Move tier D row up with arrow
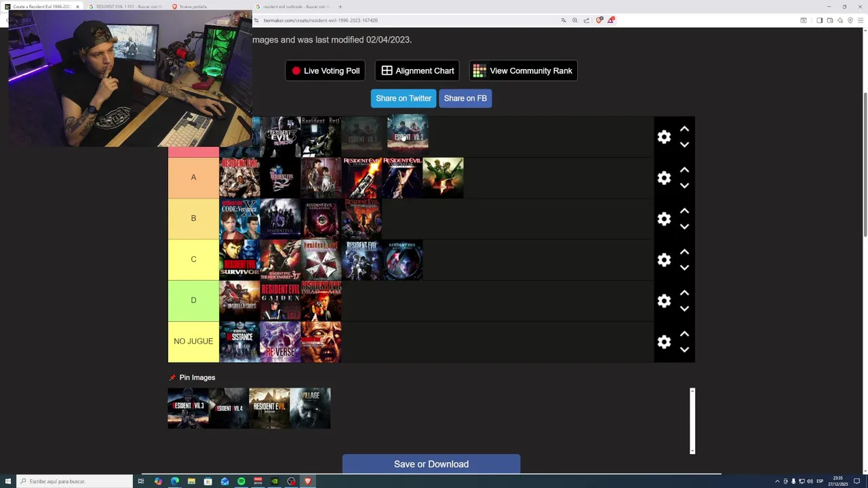Image resolution: width=868 pixels, height=488 pixels. 684,293
